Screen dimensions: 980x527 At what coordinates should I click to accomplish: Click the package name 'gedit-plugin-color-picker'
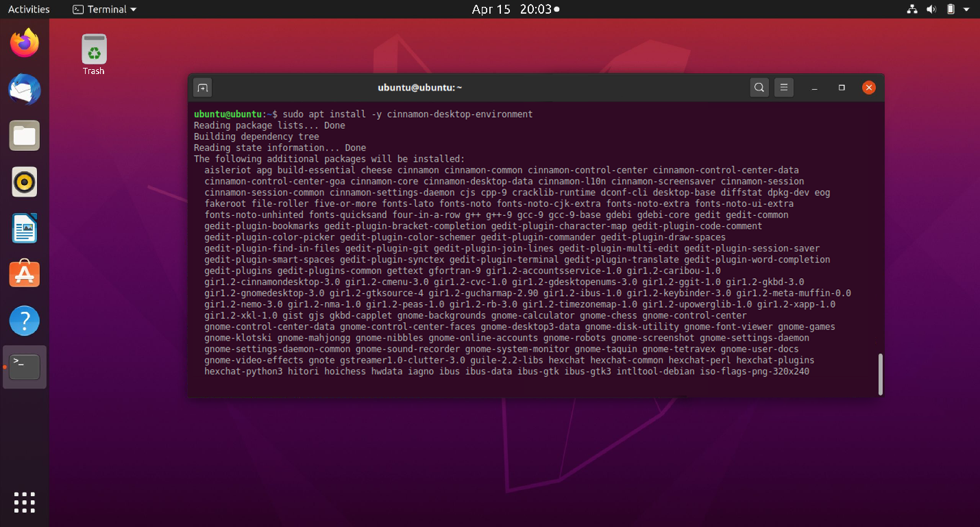pyautogui.click(x=269, y=237)
